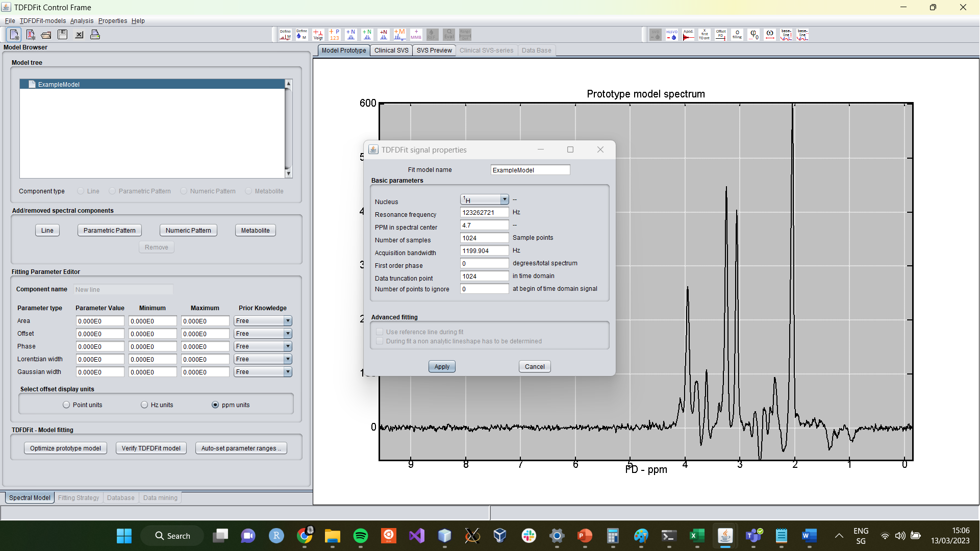The height and width of the screenshot is (551, 980).
Task: Open Excel from the taskbar
Action: [x=697, y=536]
